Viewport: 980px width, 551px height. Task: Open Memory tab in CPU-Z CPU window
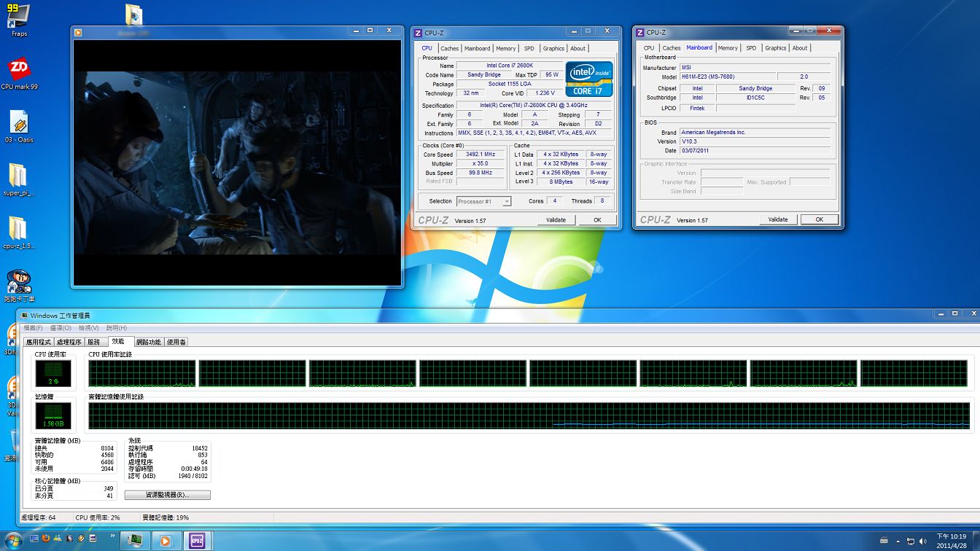[x=505, y=48]
